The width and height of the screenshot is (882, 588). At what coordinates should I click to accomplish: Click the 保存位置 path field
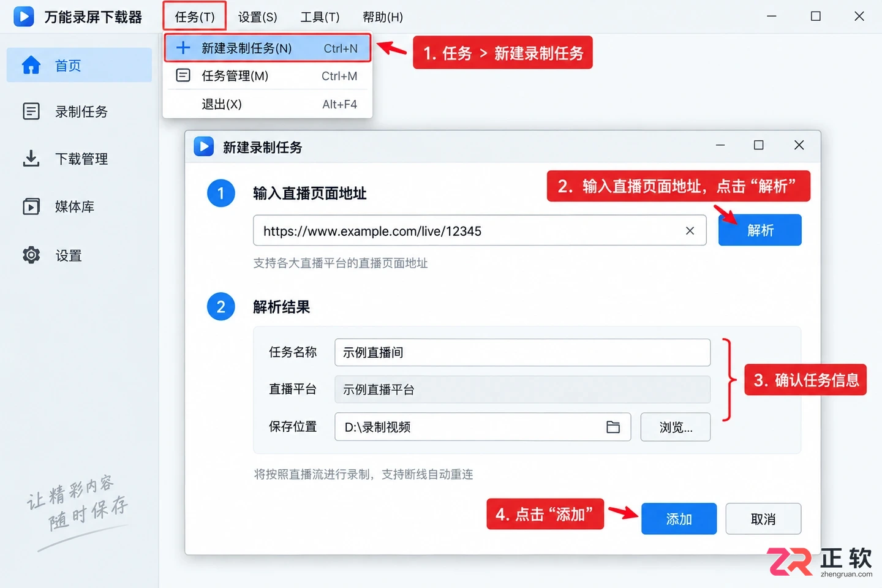pos(483,427)
